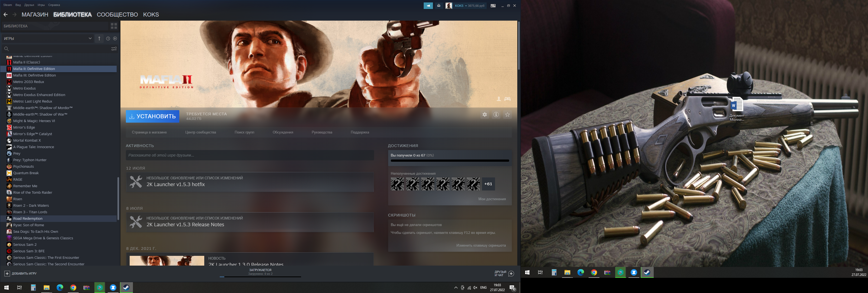Open Мои достижения link

[x=492, y=199]
